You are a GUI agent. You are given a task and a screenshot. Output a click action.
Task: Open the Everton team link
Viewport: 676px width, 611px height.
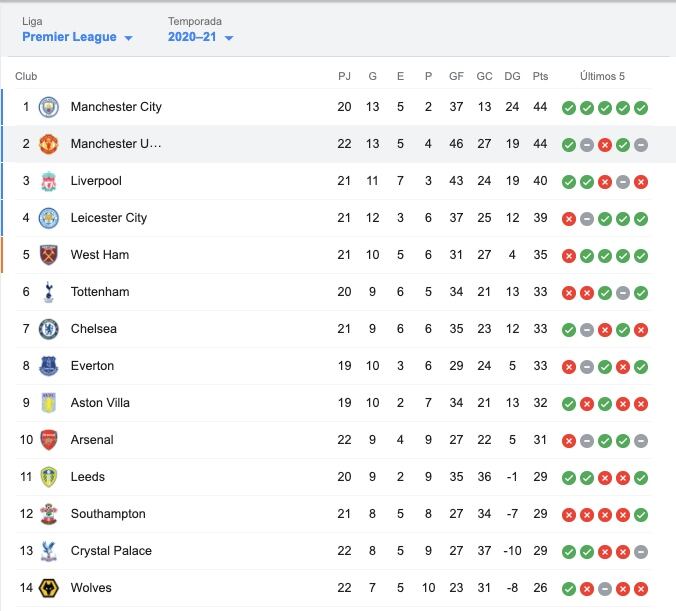point(92,366)
